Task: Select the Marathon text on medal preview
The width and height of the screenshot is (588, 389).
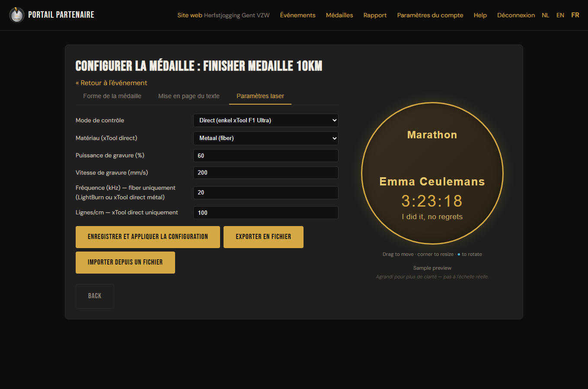Action: click(x=432, y=135)
